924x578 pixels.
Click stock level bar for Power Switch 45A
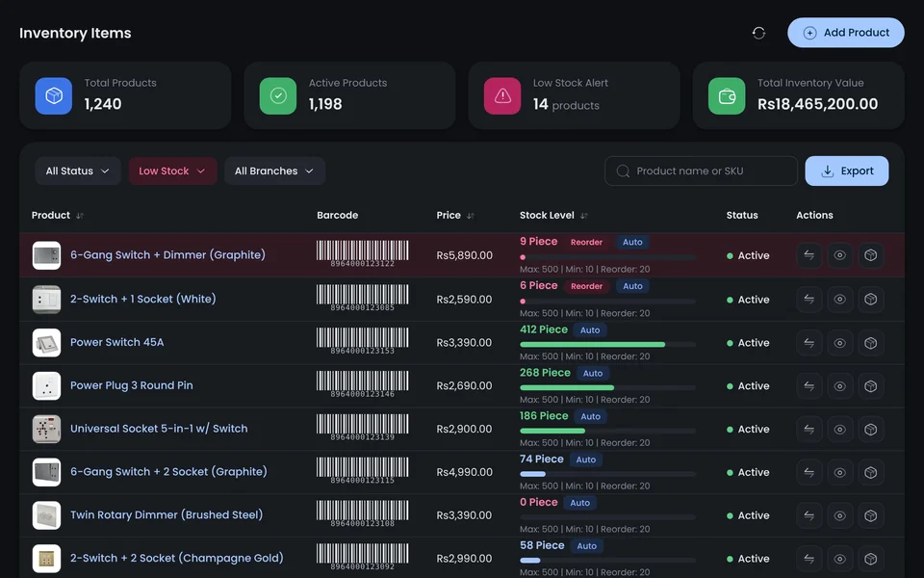point(607,345)
